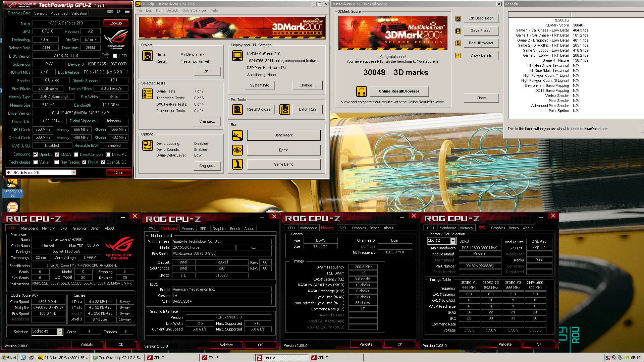Image resolution: width=644 pixels, height=362 pixels.
Task: Open NVIDIA GeForce 210 GPU selector dropdown
Action: point(74,173)
